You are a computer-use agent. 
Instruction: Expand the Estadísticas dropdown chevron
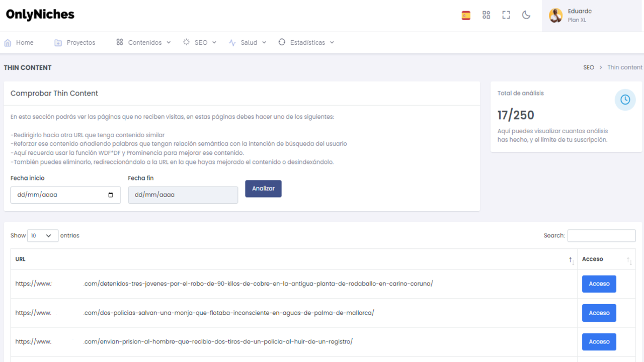click(332, 43)
